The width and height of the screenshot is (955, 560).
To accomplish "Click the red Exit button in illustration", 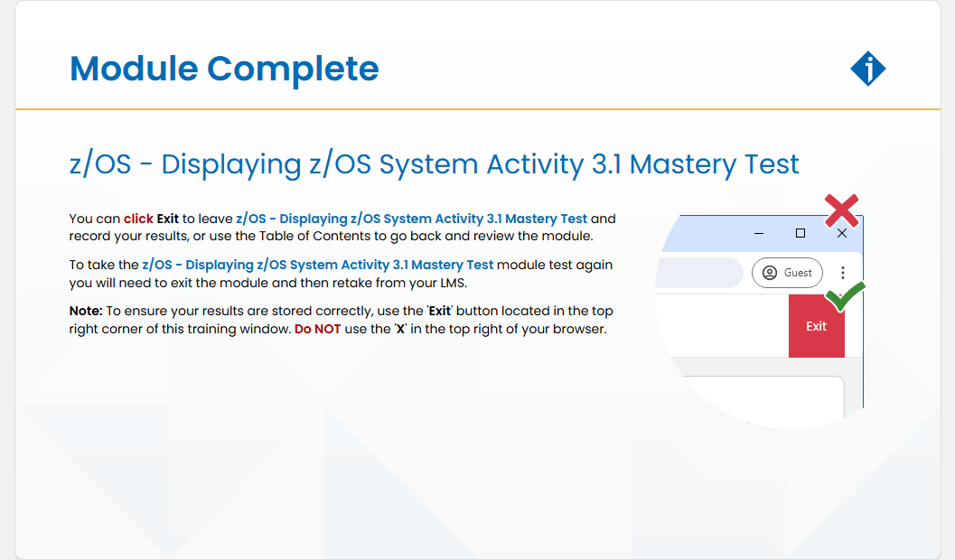I will coord(816,326).
